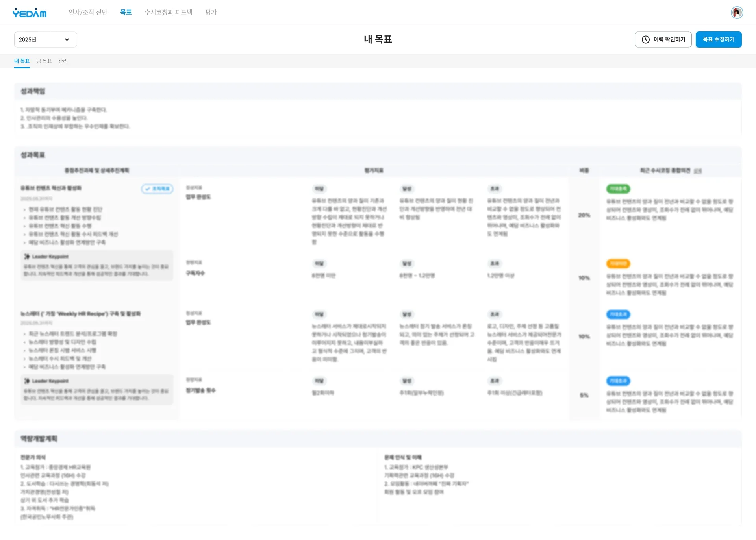The height and width of the screenshot is (540, 756).
Task: Select the 내 목표 tab
Action: [x=22, y=61]
